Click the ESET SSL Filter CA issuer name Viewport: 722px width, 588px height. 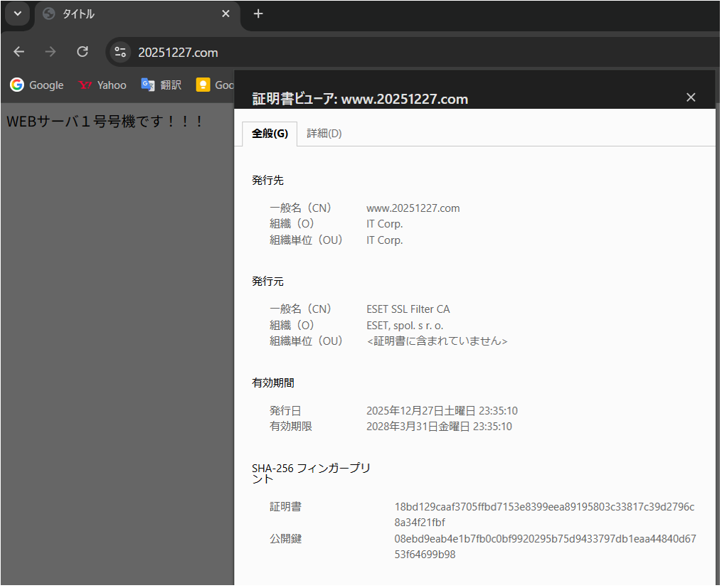coord(408,309)
